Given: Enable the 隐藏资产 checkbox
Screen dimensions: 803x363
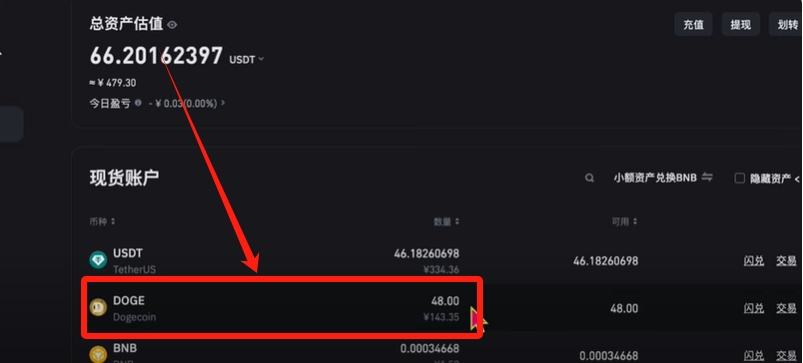Looking at the screenshot, I should 739,178.
